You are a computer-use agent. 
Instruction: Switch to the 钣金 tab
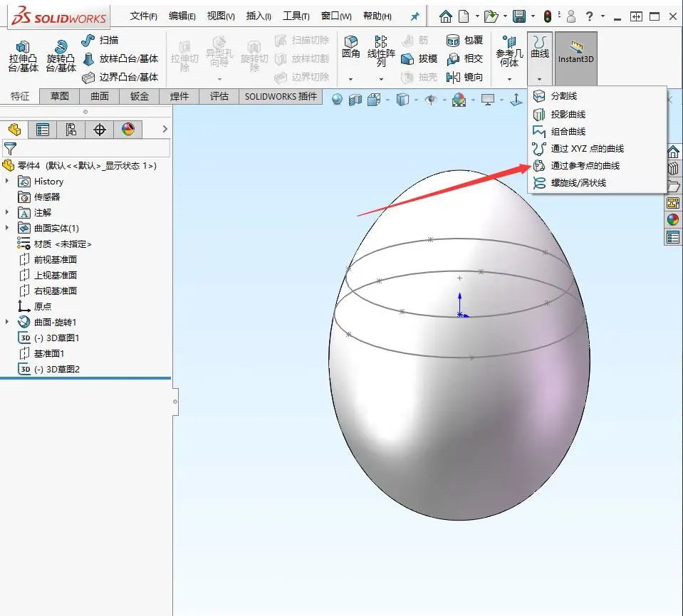(139, 95)
